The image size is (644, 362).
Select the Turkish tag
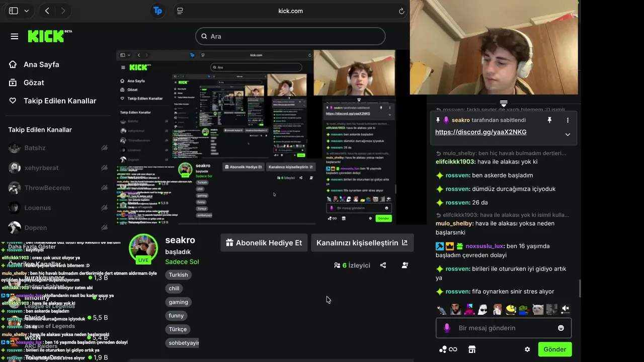tap(178, 275)
